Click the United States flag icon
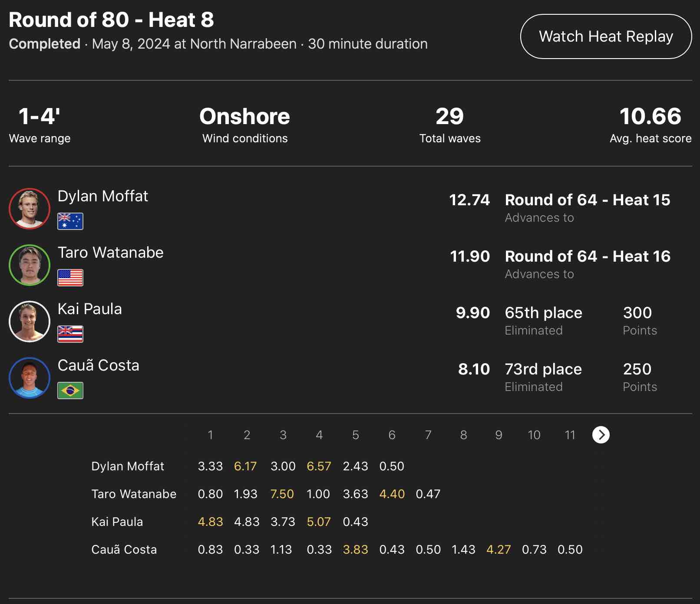Viewport: 700px width, 604px height. [70, 278]
